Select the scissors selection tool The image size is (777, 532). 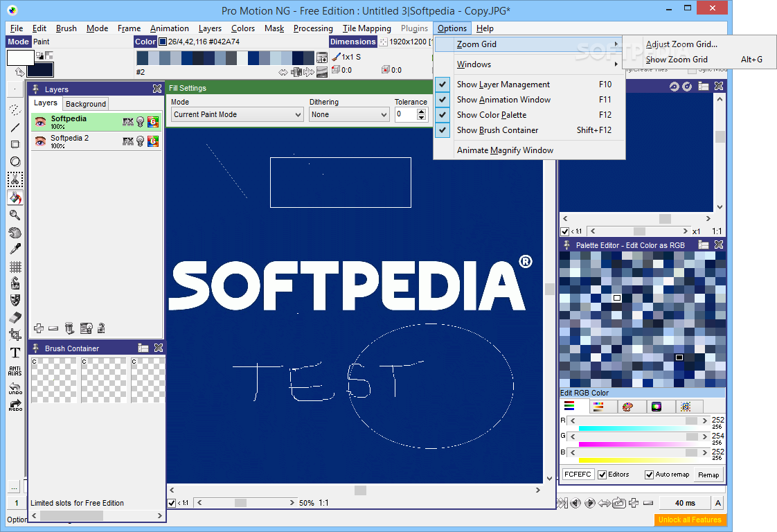15,179
